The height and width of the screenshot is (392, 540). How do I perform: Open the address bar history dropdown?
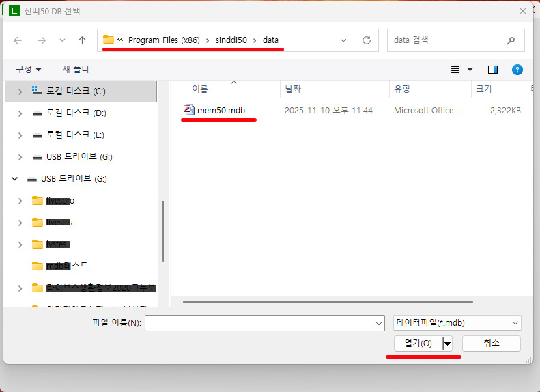(x=343, y=40)
